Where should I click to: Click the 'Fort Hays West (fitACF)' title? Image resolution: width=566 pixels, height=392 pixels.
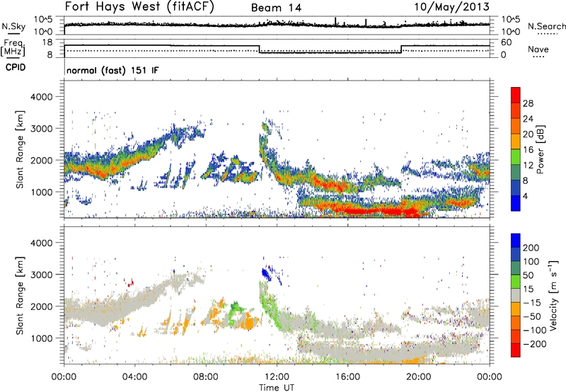[139, 6]
